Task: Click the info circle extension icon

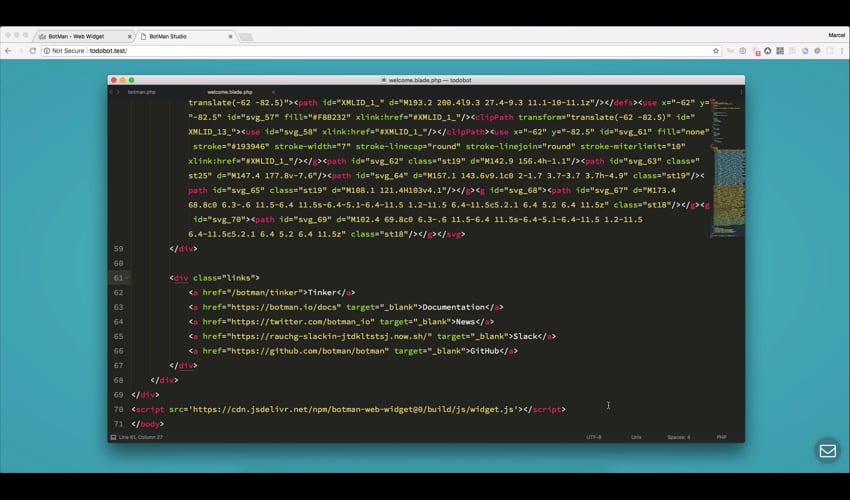Action: 743,51
